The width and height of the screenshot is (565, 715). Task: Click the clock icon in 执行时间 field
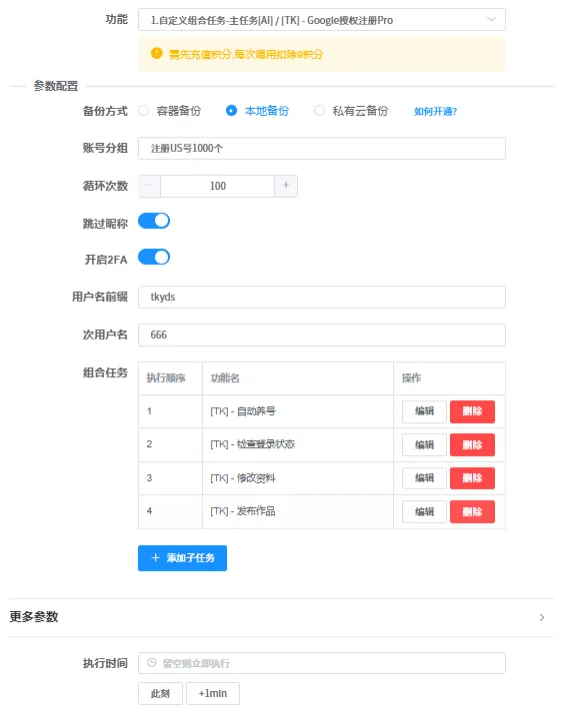(152, 663)
